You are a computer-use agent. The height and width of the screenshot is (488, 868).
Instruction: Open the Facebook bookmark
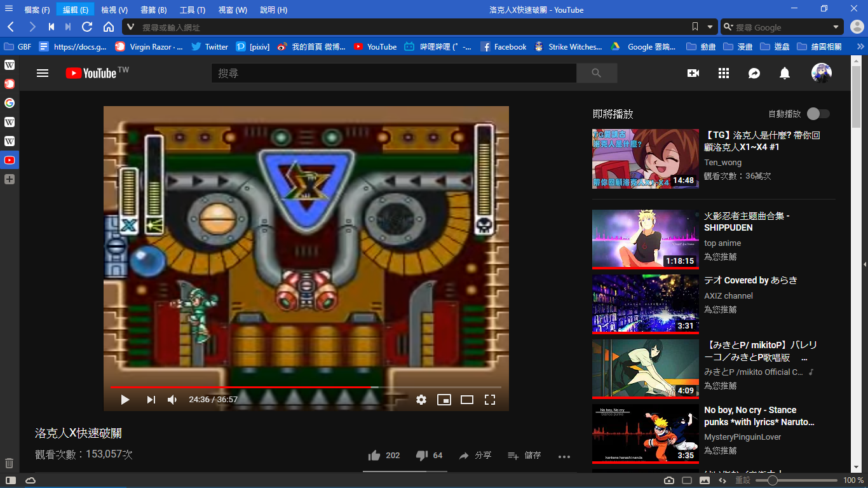[504, 46]
